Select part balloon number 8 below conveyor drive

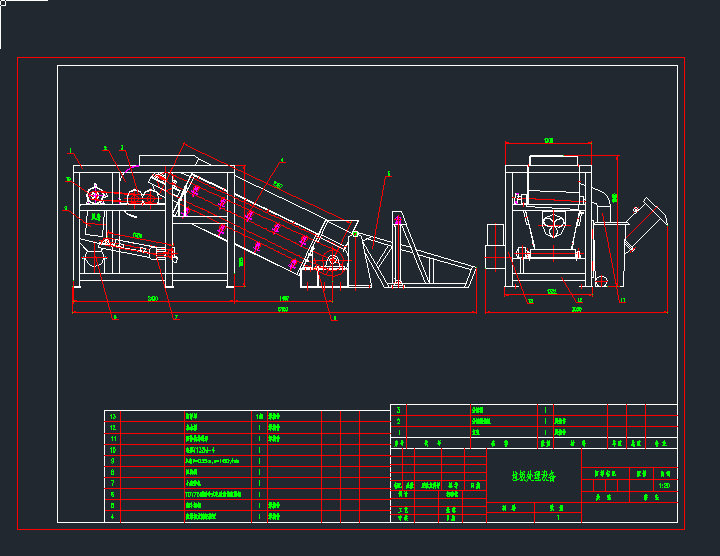tap(334, 318)
